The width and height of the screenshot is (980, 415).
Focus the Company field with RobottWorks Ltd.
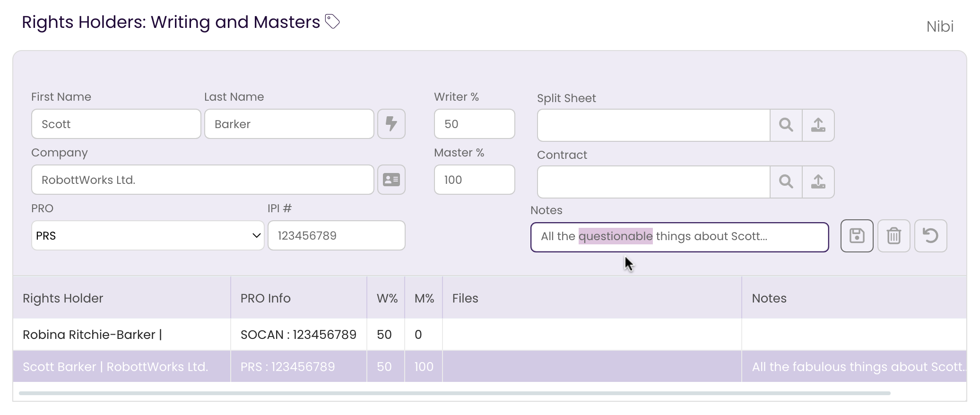coord(203,180)
